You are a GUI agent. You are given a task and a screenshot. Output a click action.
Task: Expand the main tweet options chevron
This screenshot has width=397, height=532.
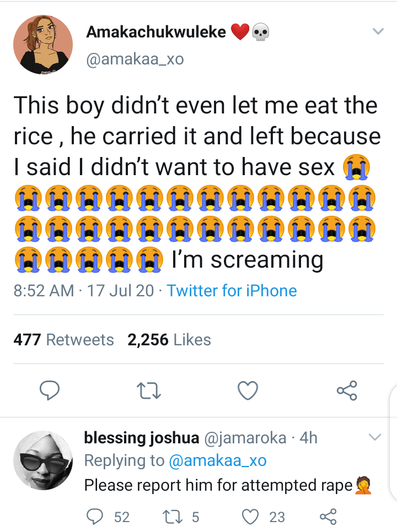(x=378, y=31)
